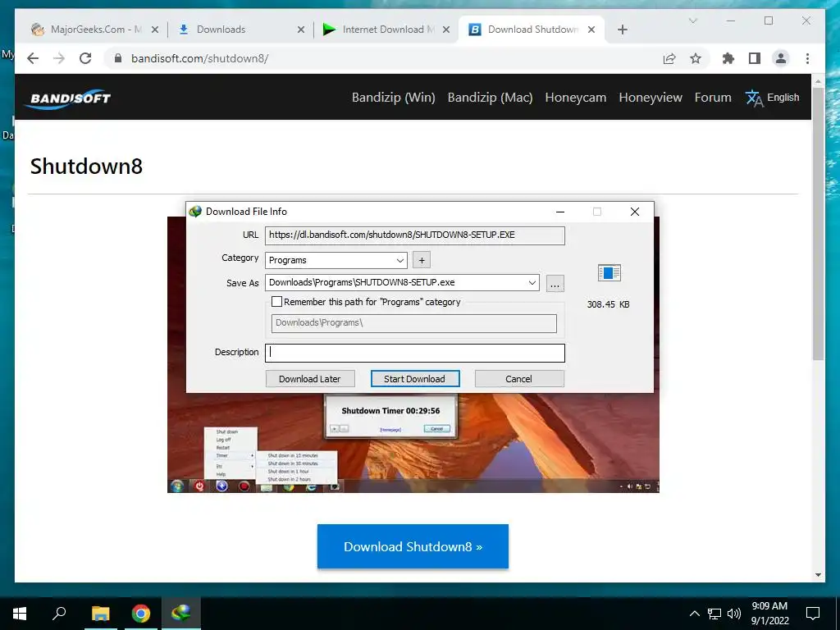
Task: Enable Remember this path for Programs checkbox
Action: tap(276, 302)
